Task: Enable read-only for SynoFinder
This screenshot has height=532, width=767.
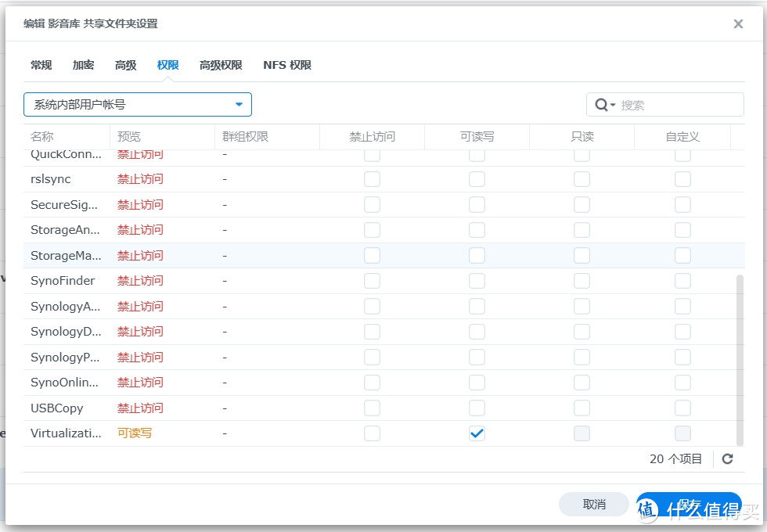Action: pos(582,281)
